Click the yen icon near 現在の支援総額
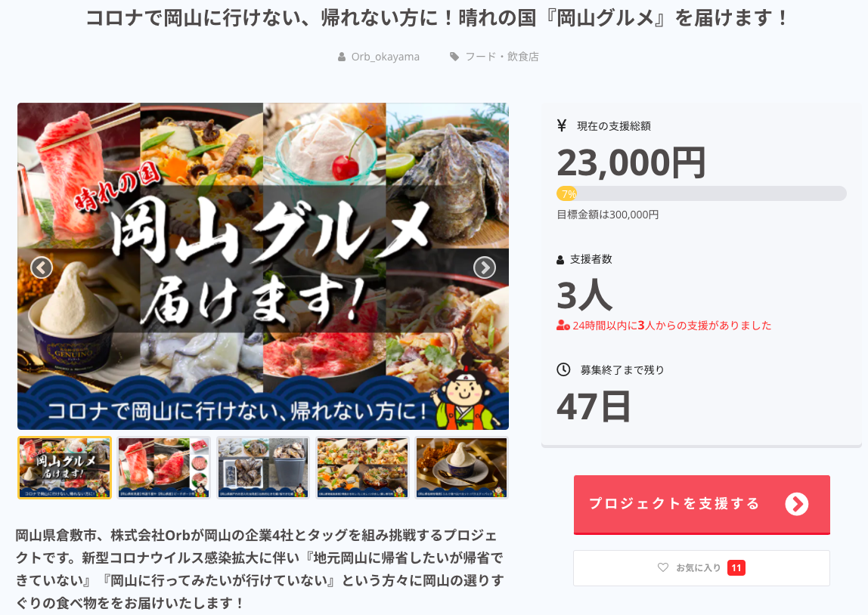868x615 pixels. coord(561,125)
